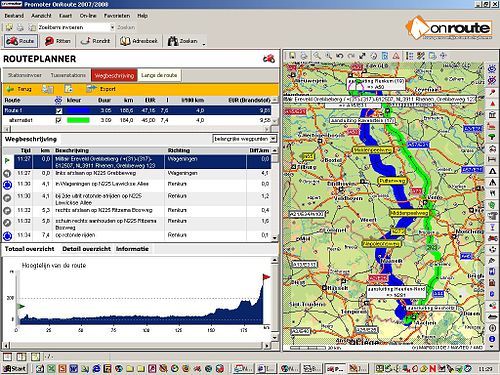
Task: Open the Kaart menu
Action: coord(65,16)
